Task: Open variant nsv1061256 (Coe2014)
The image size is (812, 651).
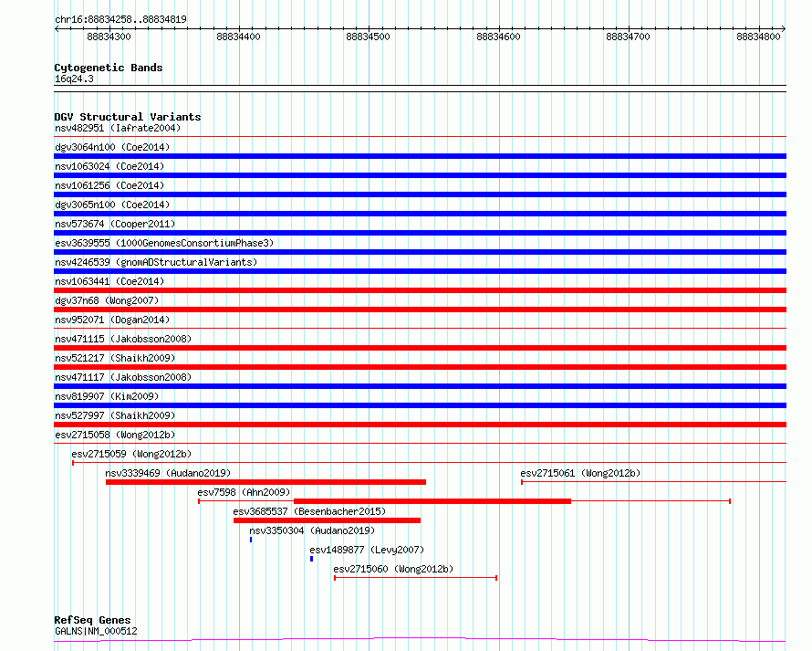Action: pyautogui.click(x=109, y=185)
